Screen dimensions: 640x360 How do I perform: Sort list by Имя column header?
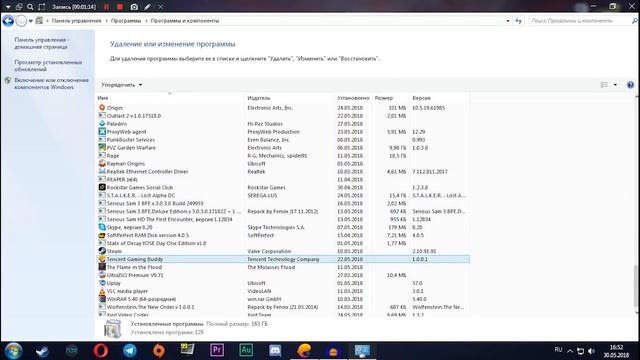pyautogui.click(x=170, y=98)
